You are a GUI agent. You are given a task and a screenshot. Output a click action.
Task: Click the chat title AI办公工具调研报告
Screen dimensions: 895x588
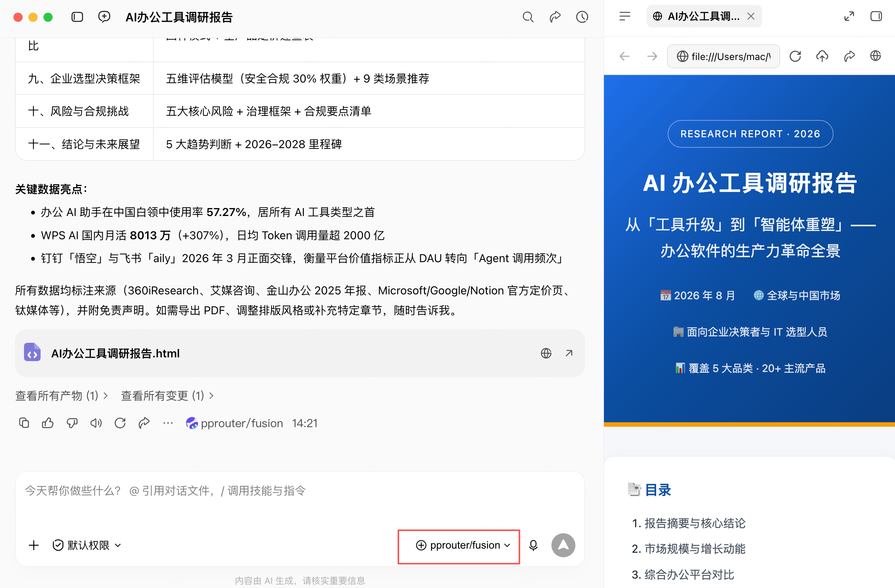coord(179,17)
